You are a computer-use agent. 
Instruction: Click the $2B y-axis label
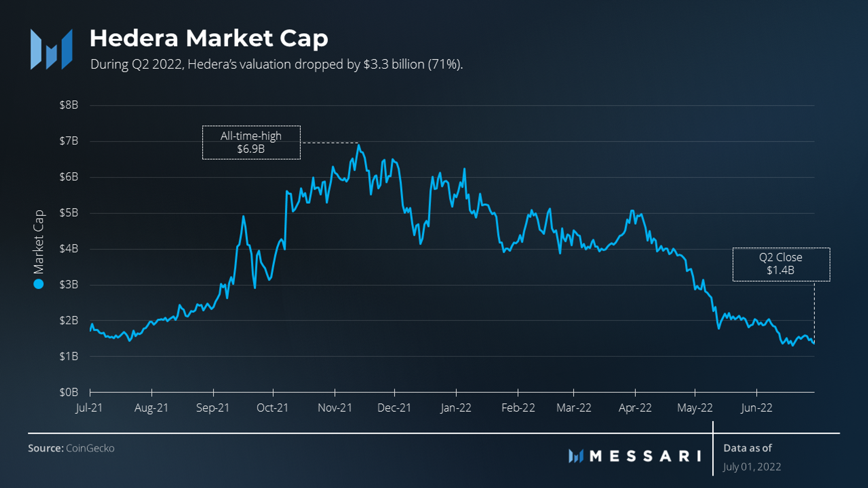(x=69, y=320)
